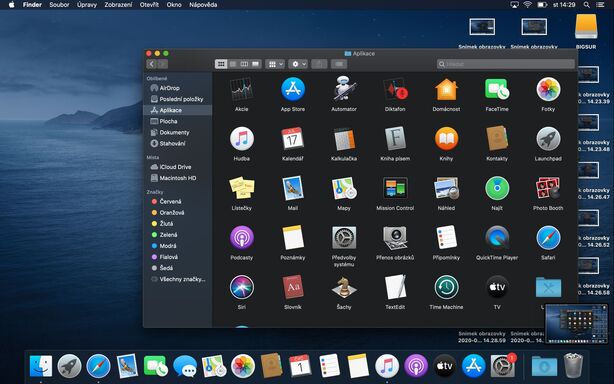Open the Siri app icon
Screen dimensions: 614x384
(x=241, y=287)
